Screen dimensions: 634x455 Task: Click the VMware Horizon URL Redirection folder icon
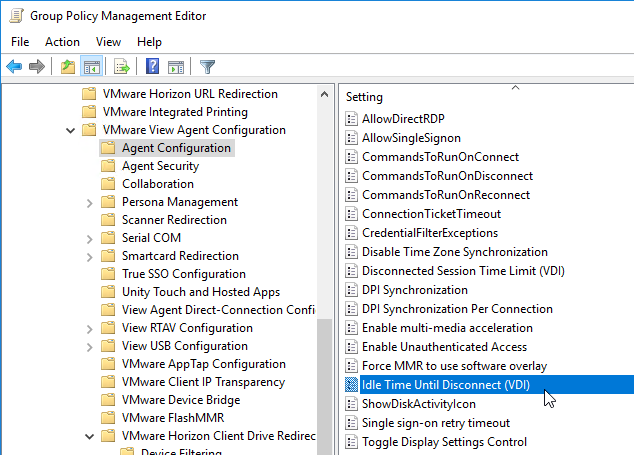(x=89, y=94)
